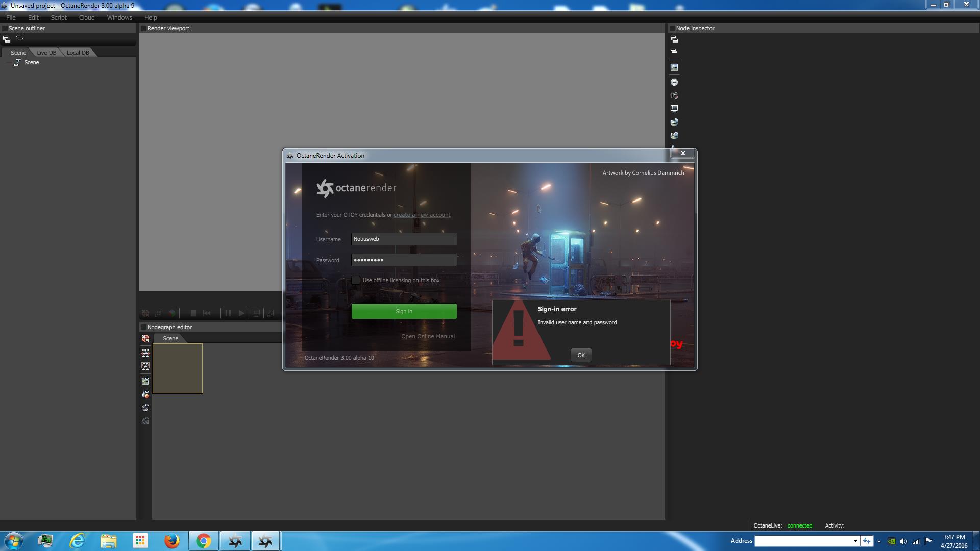Show hidden system tray icons
The image size is (980, 551).
[879, 541]
